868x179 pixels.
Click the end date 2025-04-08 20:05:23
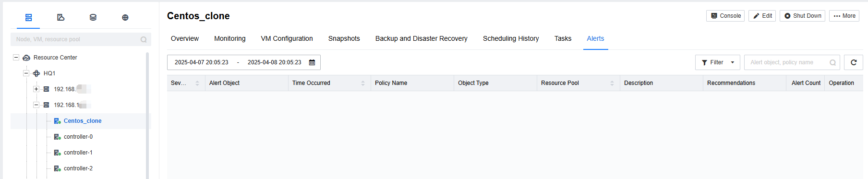[x=275, y=62]
